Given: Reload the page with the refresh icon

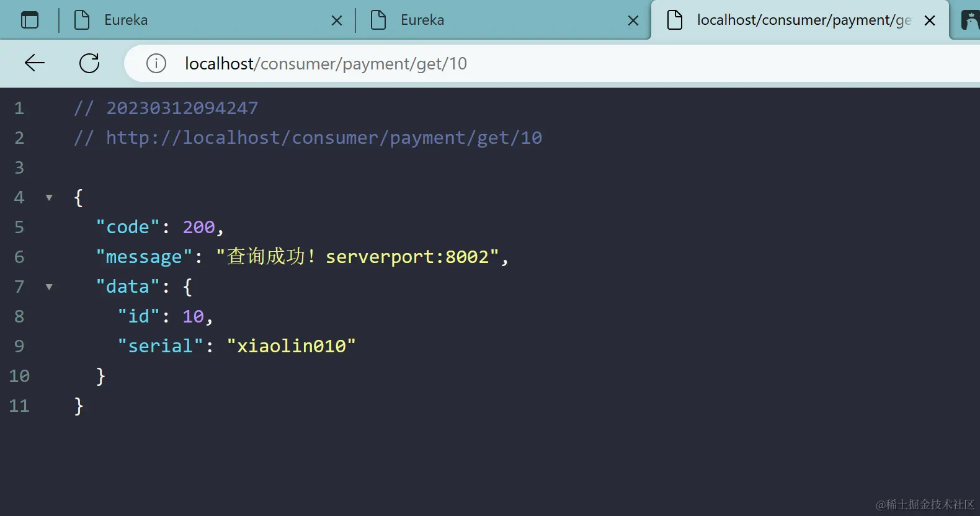Looking at the screenshot, I should (89, 63).
